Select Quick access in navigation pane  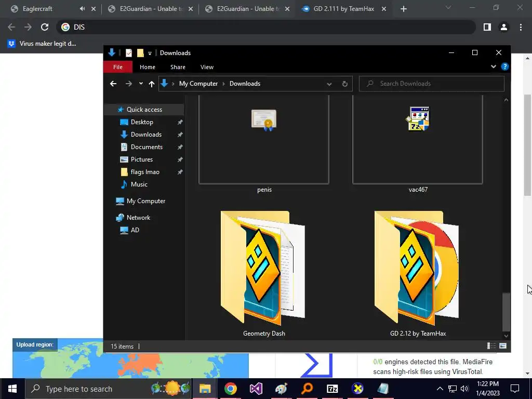[x=144, y=109]
